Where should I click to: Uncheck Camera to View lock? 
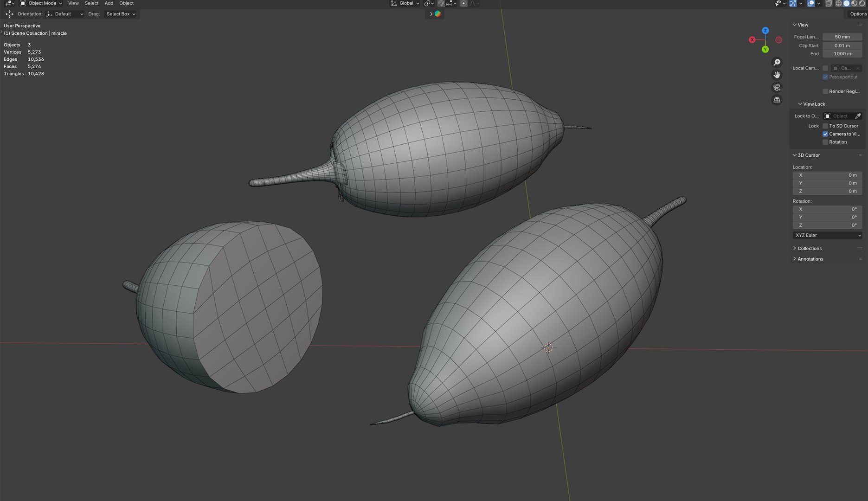(x=825, y=134)
